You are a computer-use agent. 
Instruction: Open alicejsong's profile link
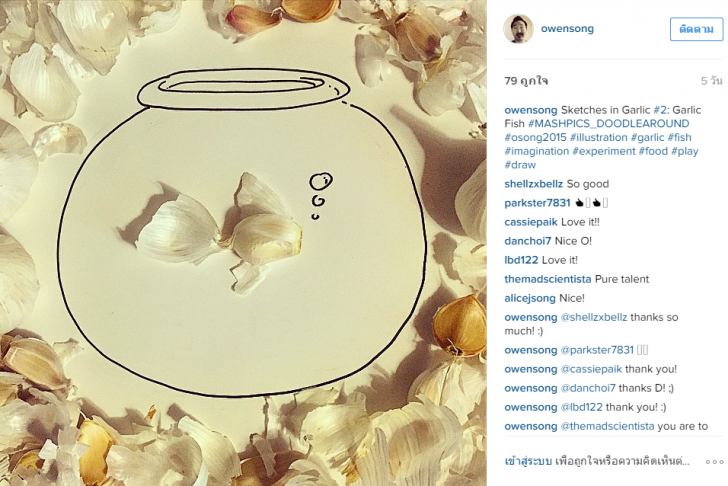(x=530, y=298)
